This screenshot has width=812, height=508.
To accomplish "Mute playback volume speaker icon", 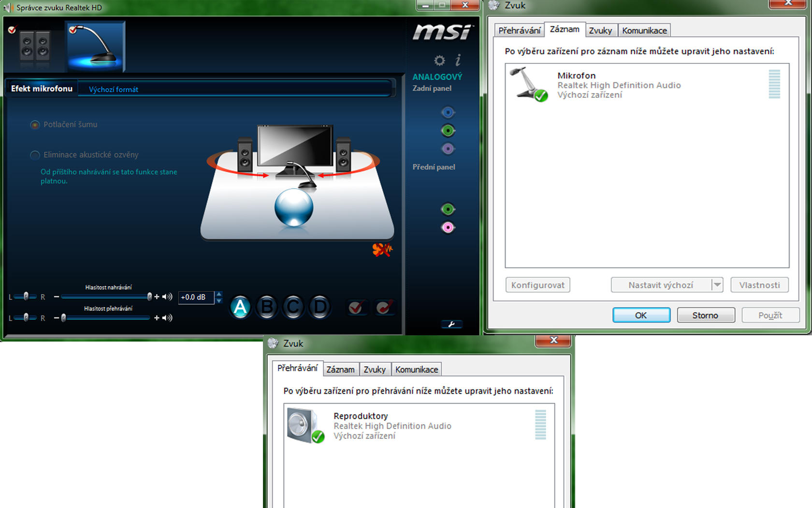I will (167, 318).
